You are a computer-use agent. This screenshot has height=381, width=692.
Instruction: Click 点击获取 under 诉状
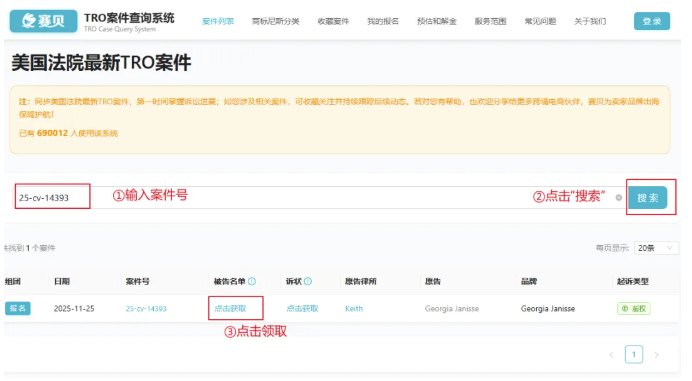click(x=302, y=309)
